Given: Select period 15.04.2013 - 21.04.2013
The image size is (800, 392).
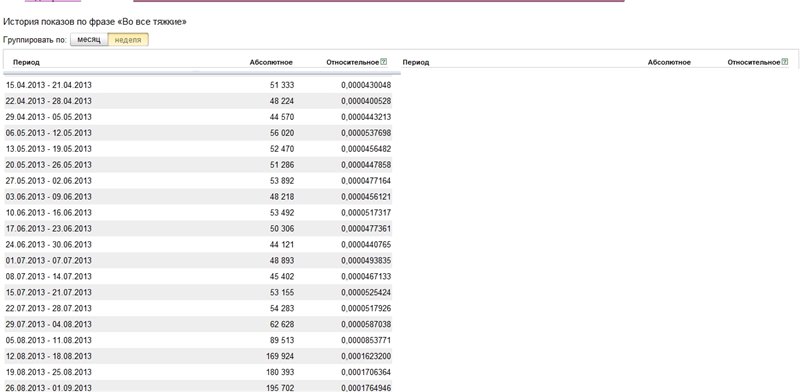Looking at the screenshot, I should [x=48, y=85].
